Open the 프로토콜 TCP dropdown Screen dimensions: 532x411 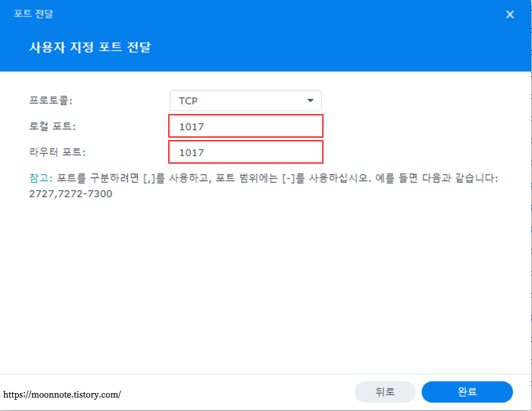point(246,101)
